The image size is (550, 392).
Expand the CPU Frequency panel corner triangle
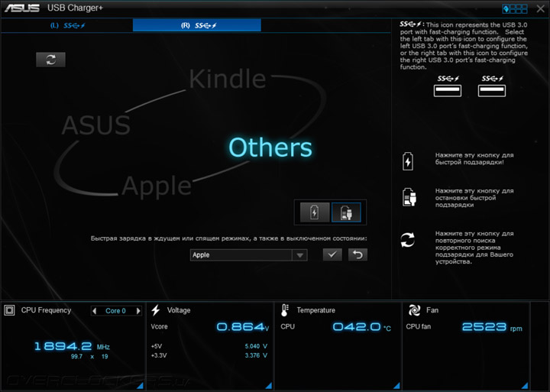point(141,386)
